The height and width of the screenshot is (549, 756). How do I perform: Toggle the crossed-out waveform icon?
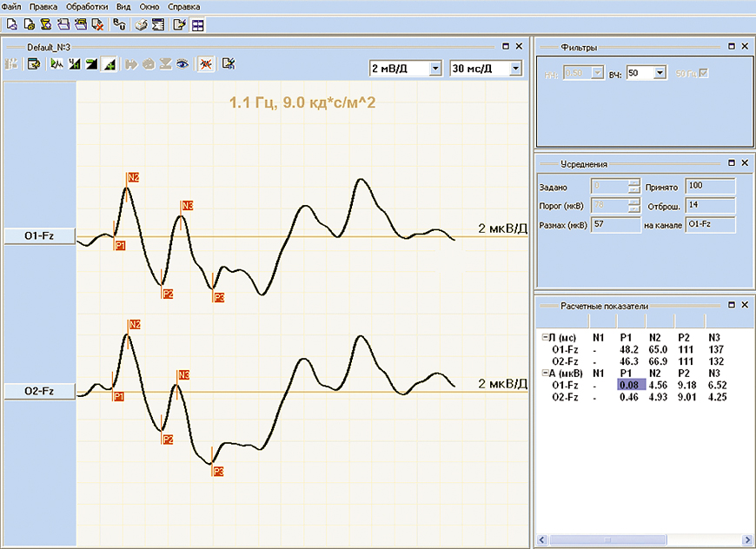point(206,64)
